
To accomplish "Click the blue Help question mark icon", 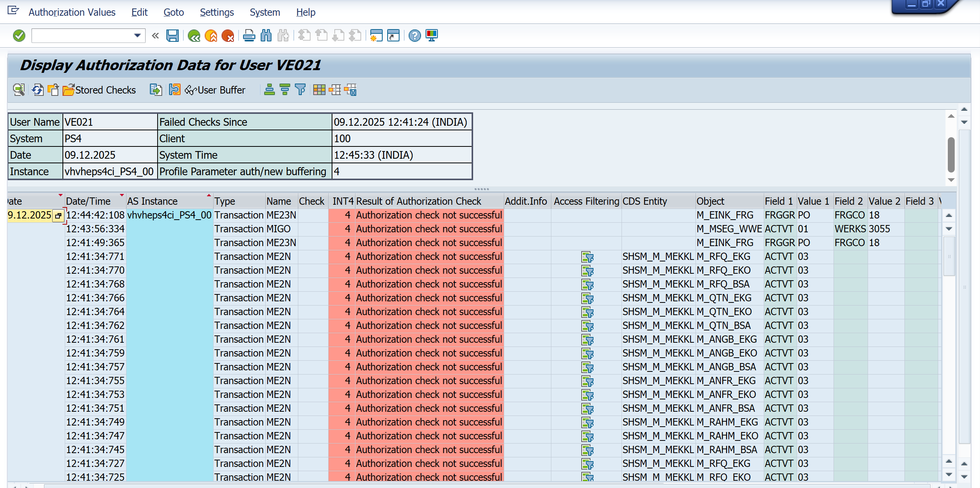I will 414,36.
